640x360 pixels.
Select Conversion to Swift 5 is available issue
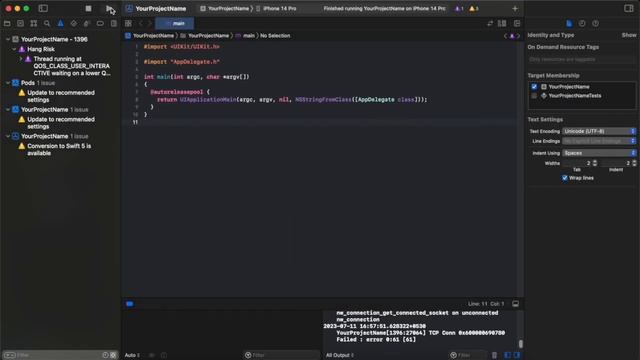pyautogui.click(x=59, y=149)
